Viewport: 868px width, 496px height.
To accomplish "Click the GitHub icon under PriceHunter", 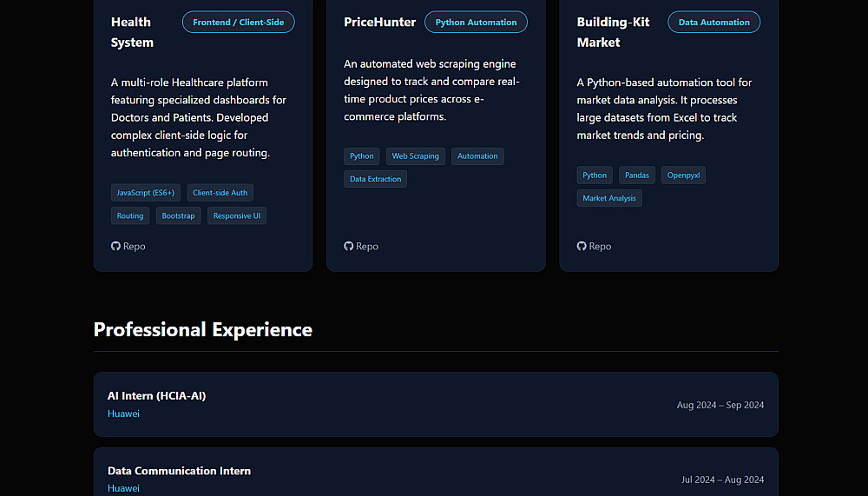I will tap(348, 247).
